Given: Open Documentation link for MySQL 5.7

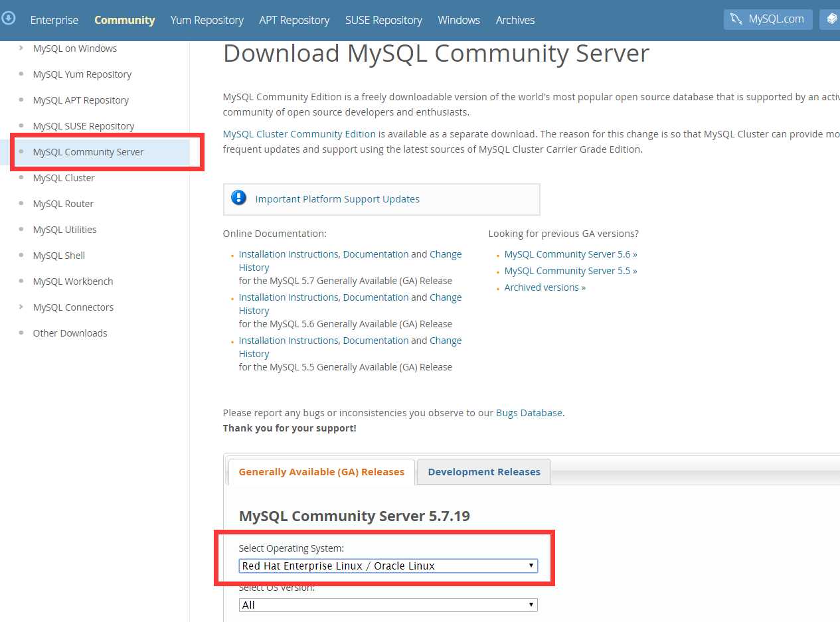Looking at the screenshot, I should (x=376, y=254).
